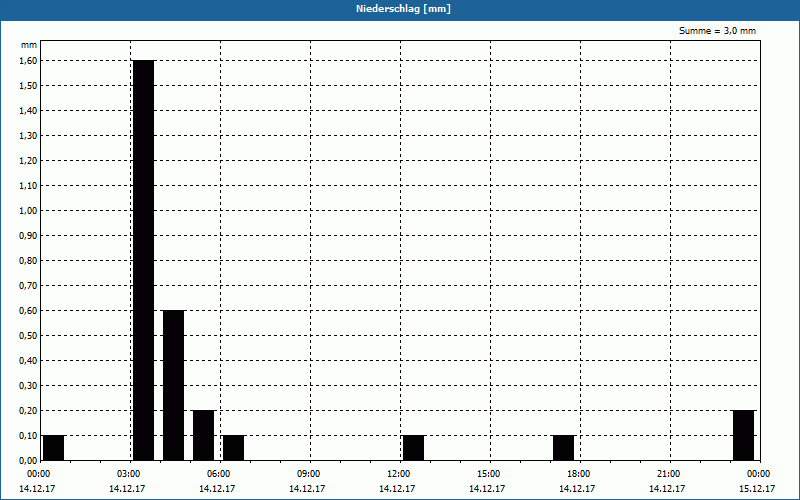Click the 1,30 y-axis label
The width and height of the screenshot is (800, 500).
[28, 135]
